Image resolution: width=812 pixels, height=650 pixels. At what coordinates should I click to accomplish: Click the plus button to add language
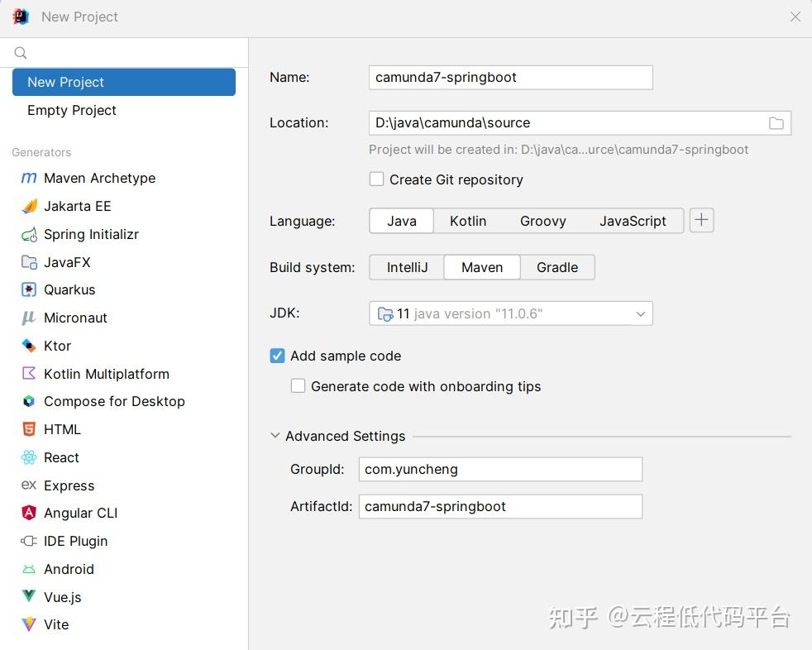[x=701, y=220]
